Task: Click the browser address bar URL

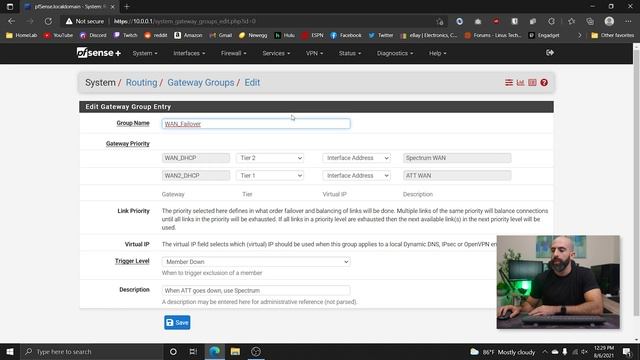Action: click(x=184, y=21)
